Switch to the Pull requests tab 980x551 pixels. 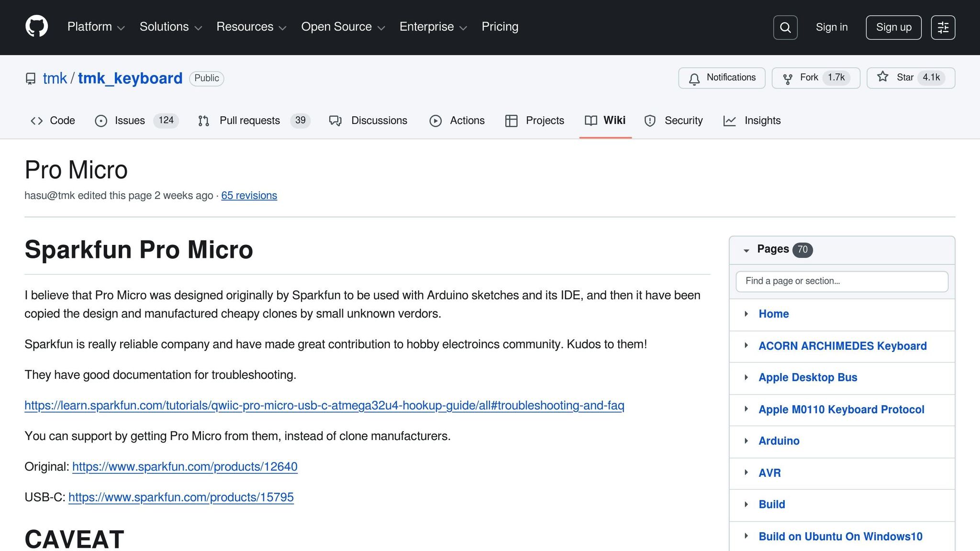254,121
